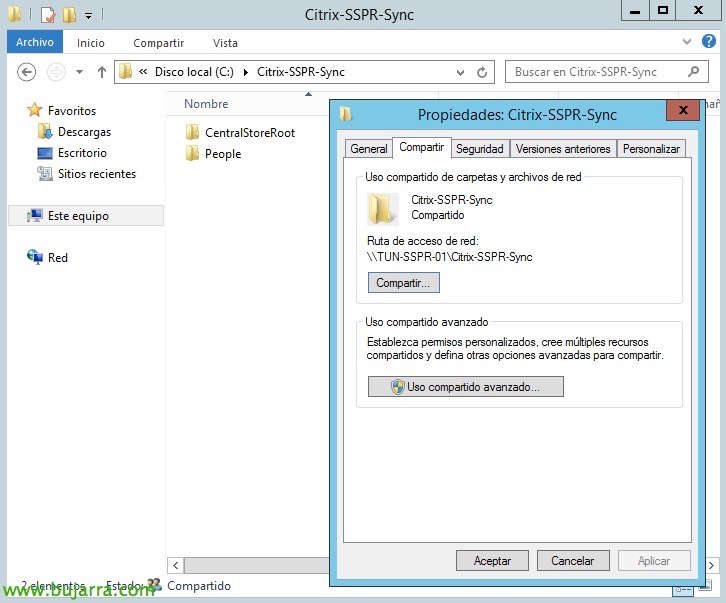This screenshot has width=726, height=603.
Task: Expand the ribbon with the chevron arrow
Action: click(687, 42)
